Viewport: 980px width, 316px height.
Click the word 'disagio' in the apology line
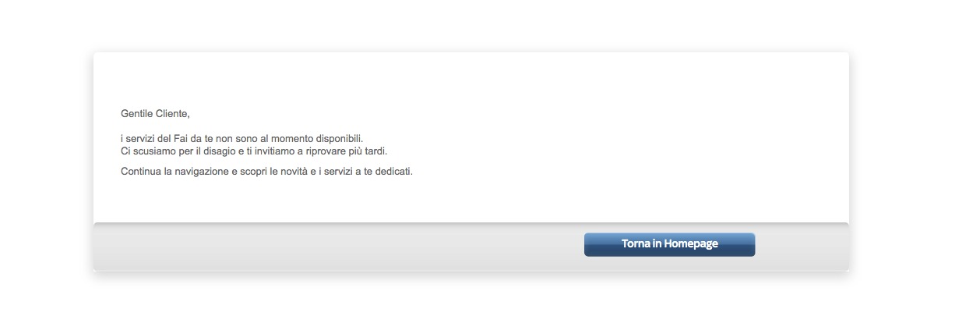point(220,151)
